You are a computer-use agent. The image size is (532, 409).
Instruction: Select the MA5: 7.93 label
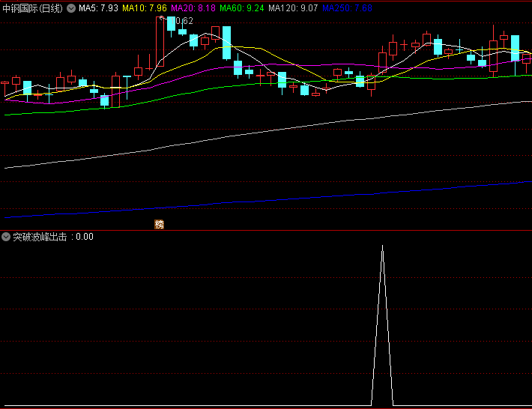[x=98, y=8]
